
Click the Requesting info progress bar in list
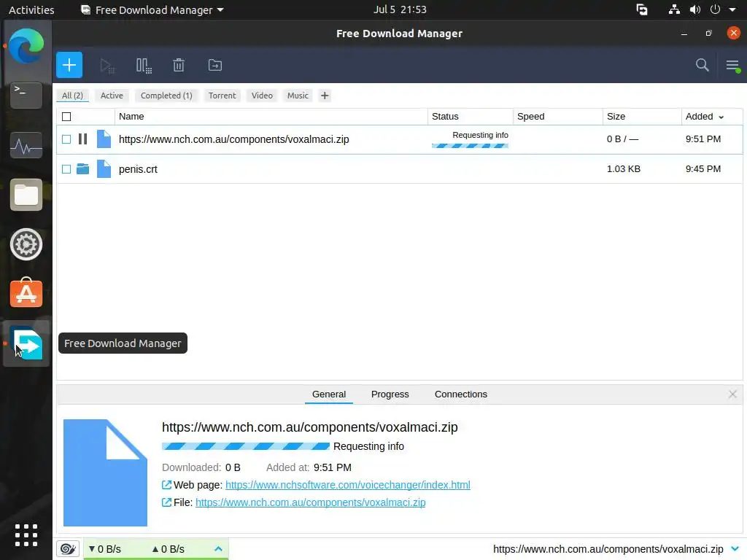click(x=470, y=146)
